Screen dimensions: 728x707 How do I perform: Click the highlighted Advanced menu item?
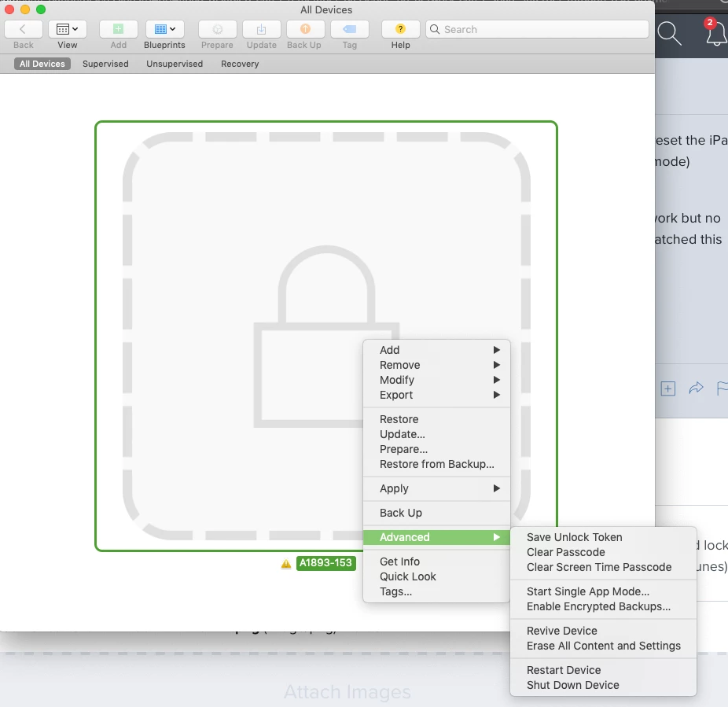(436, 537)
